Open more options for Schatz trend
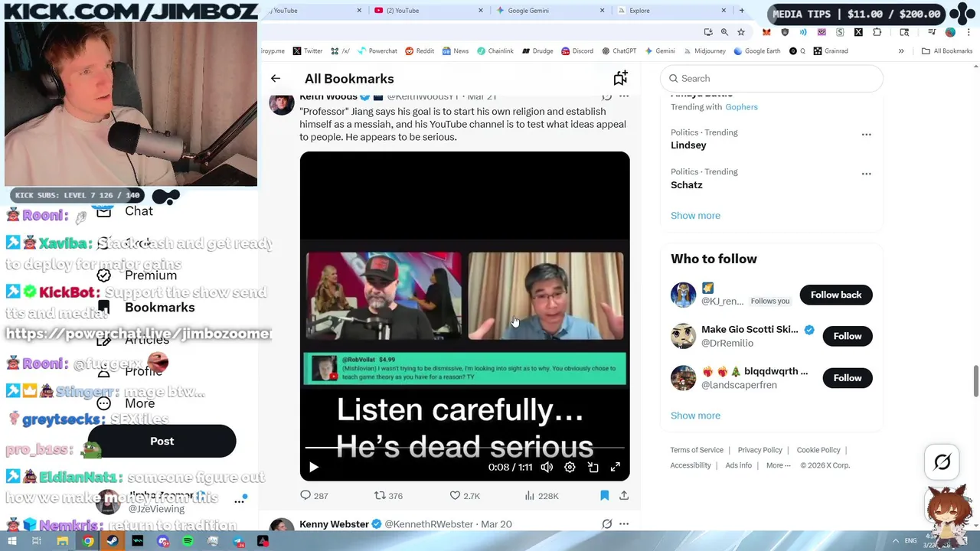The image size is (980, 551). (866, 174)
